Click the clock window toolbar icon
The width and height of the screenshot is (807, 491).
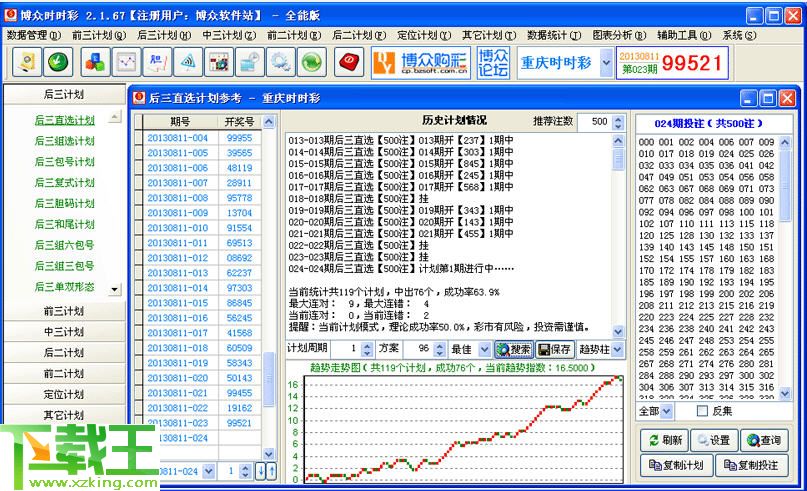pyautogui.click(x=250, y=63)
